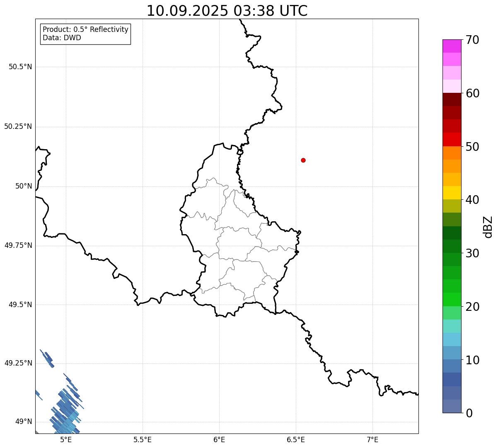This screenshot has width=498, height=448.
Task: Click the dark green colorbar segment near 35
Action: (452, 233)
